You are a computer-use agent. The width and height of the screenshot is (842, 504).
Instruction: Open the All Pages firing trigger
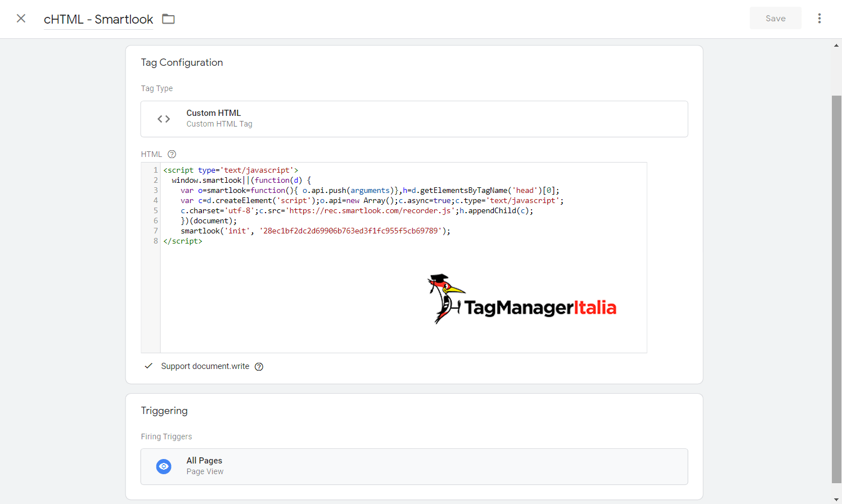(414, 466)
